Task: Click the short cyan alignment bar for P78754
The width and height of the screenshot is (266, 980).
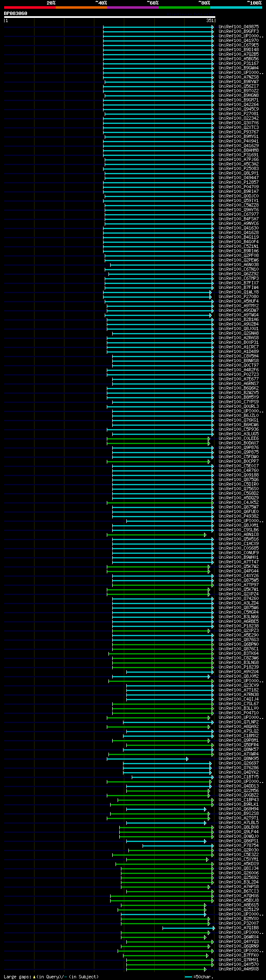Action: coord(178,845)
